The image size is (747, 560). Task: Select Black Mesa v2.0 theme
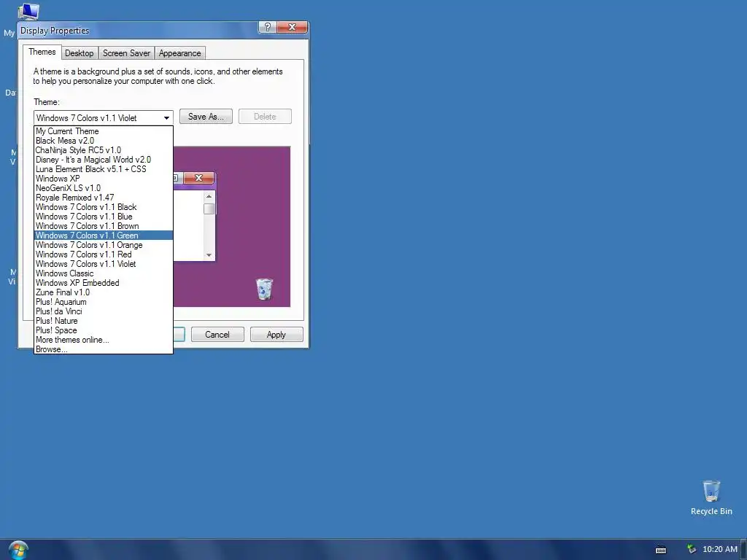(104, 141)
